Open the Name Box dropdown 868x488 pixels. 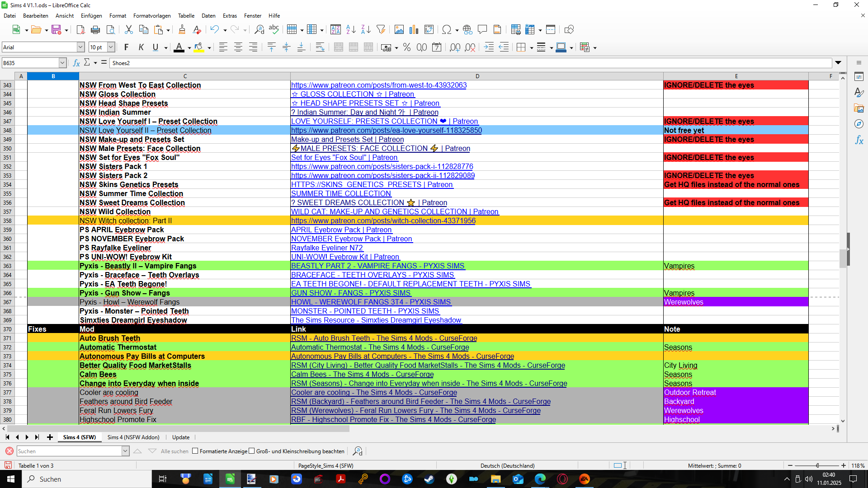pos(63,63)
